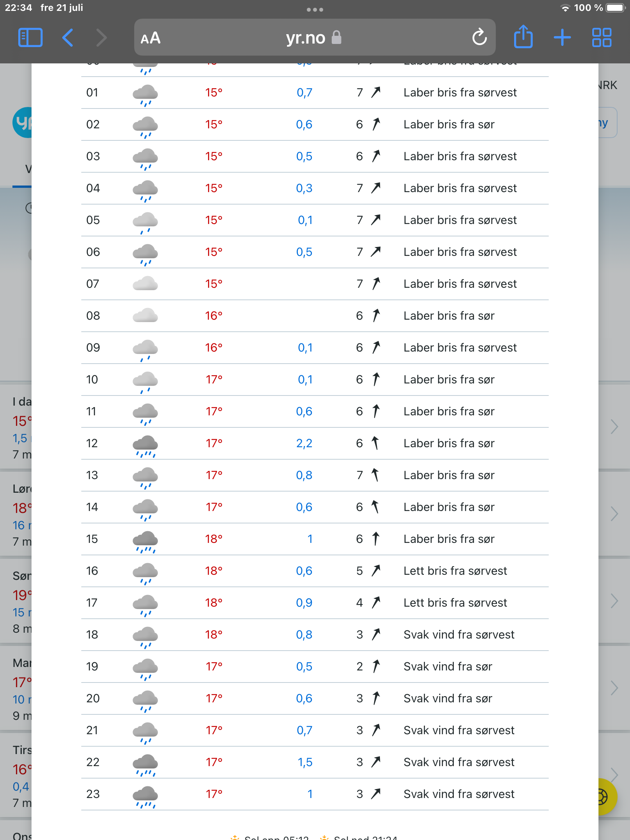
Task: Tap the yr.no address bar
Action: point(315,37)
